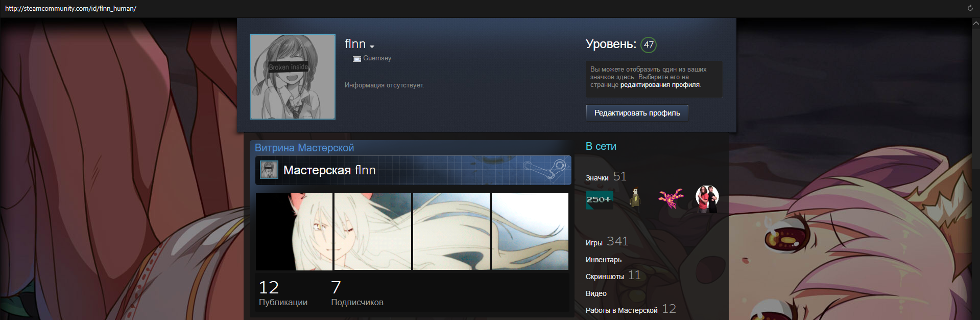This screenshot has width=980, height=320.
Task: Click the В сети status heading
Action: click(601, 146)
